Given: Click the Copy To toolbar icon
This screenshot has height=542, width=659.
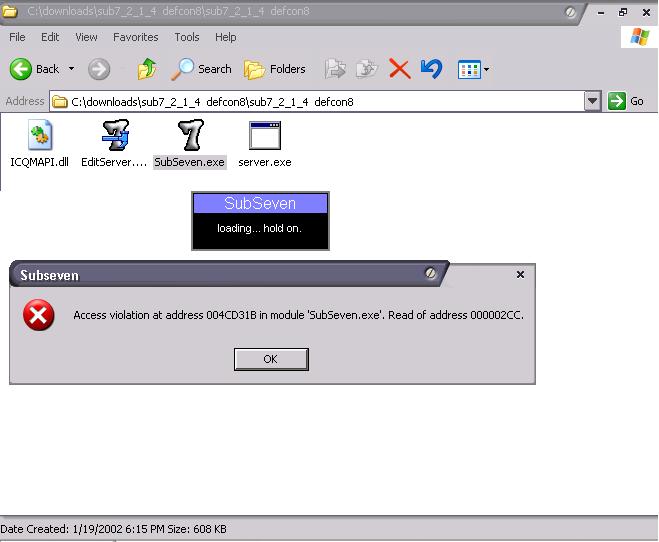Looking at the screenshot, I should (367, 69).
